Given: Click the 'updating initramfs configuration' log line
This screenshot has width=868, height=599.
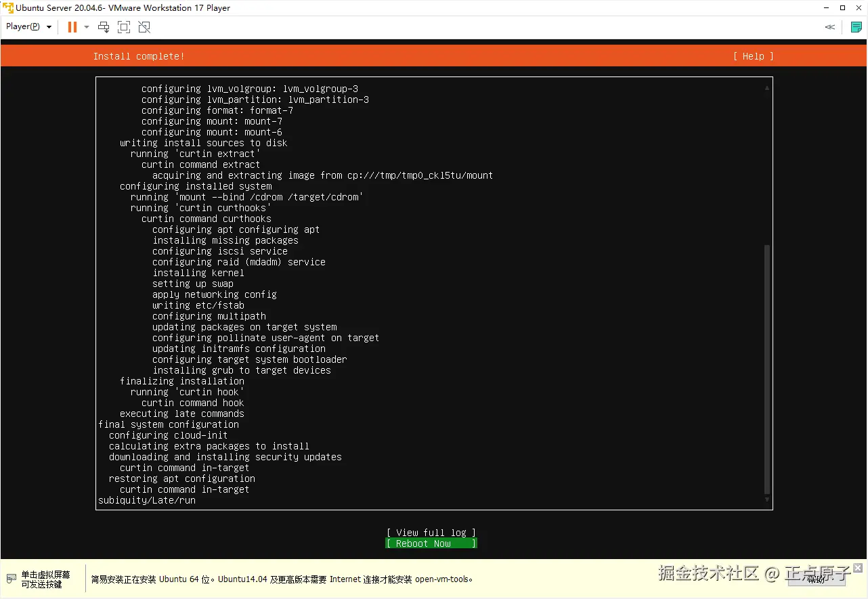Looking at the screenshot, I should pos(239,349).
